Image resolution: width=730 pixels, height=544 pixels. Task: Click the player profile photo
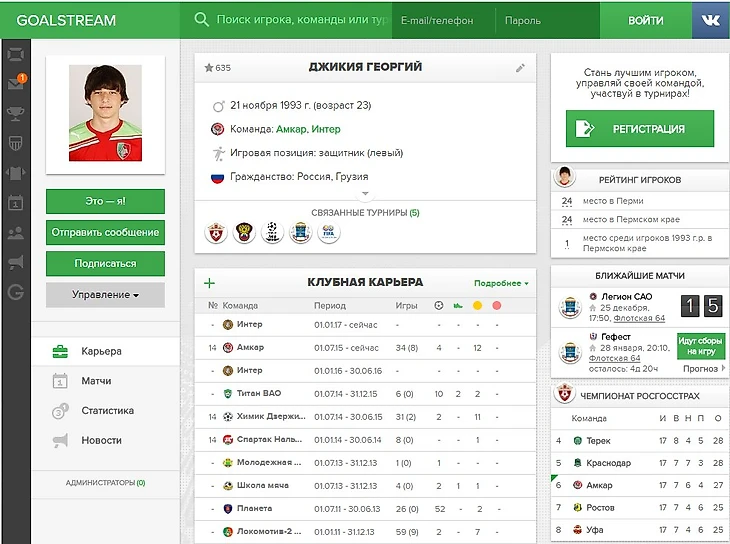(x=105, y=113)
